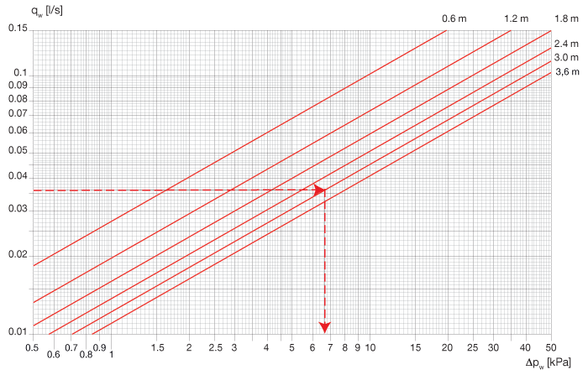Click the 0.09 y-axis value
This screenshot has width=588, height=375.
click(x=18, y=86)
